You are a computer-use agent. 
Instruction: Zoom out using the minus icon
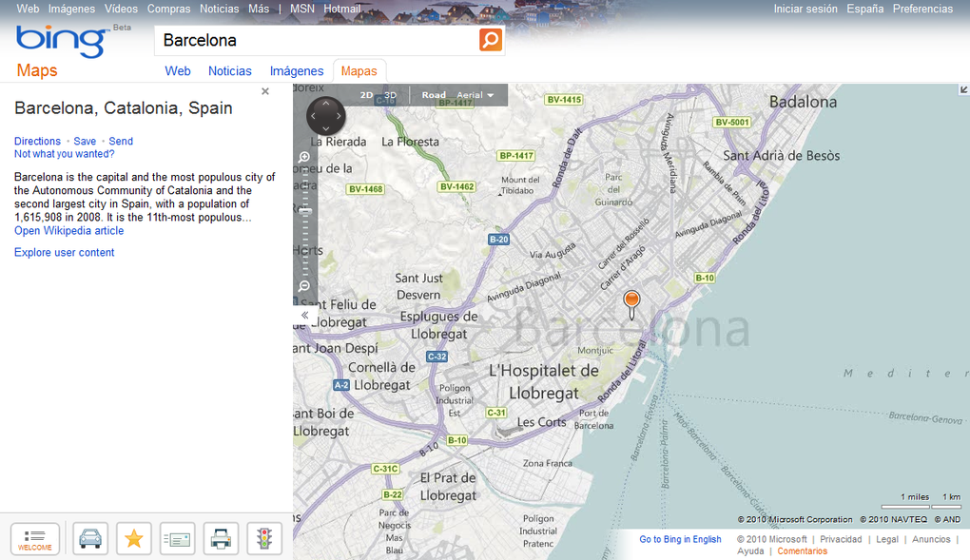(x=304, y=286)
